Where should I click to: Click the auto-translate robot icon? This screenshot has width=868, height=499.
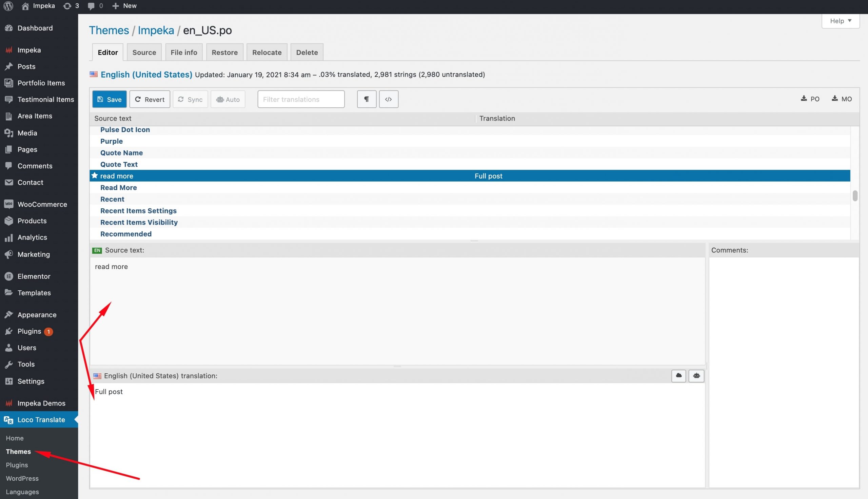tap(696, 376)
